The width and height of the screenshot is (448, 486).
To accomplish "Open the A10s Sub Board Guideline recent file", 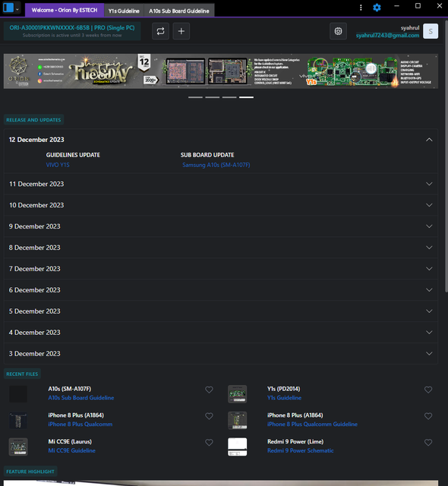I will [x=80, y=398].
